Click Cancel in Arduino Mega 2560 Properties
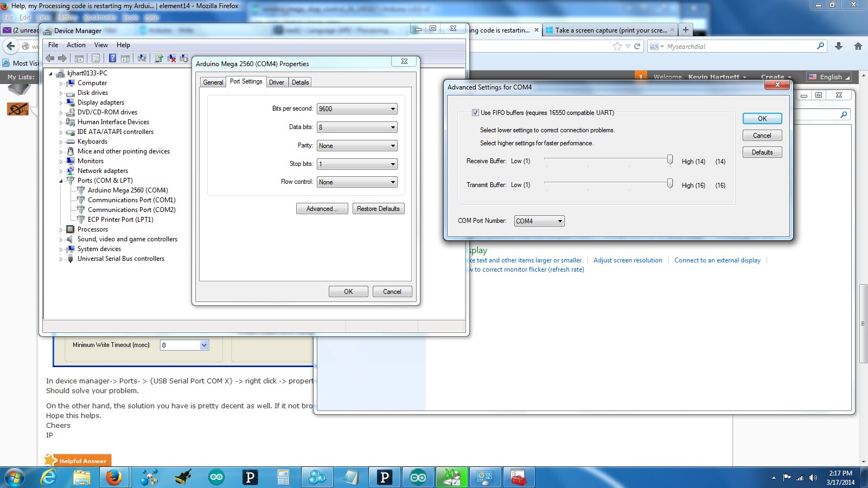868x488 pixels. [392, 292]
